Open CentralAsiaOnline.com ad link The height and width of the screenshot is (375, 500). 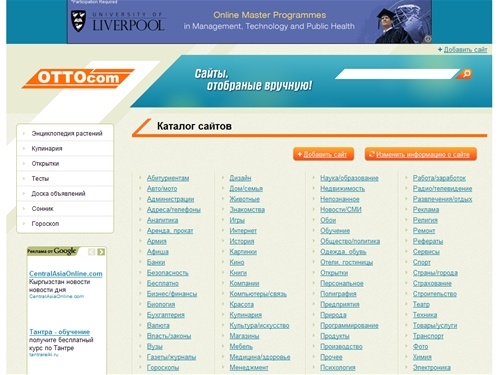pyautogui.click(x=66, y=274)
